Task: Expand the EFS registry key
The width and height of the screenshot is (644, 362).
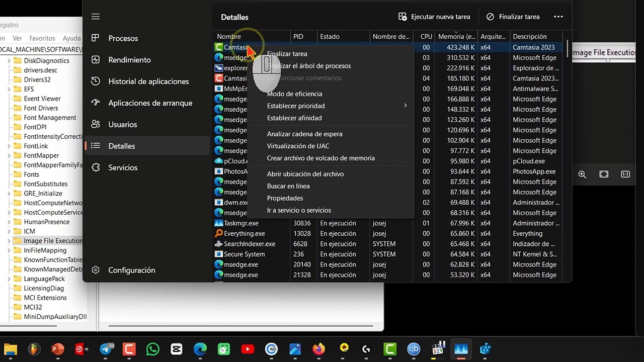Action: click(x=9, y=89)
